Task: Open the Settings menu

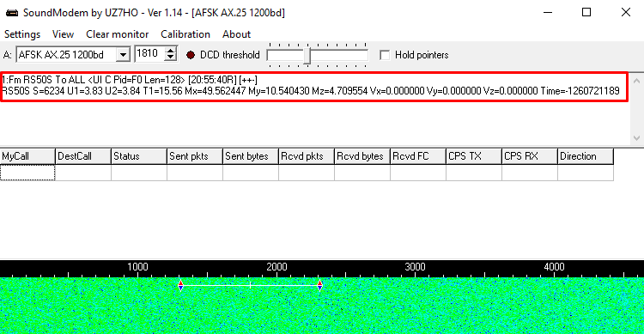Action: tap(22, 34)
